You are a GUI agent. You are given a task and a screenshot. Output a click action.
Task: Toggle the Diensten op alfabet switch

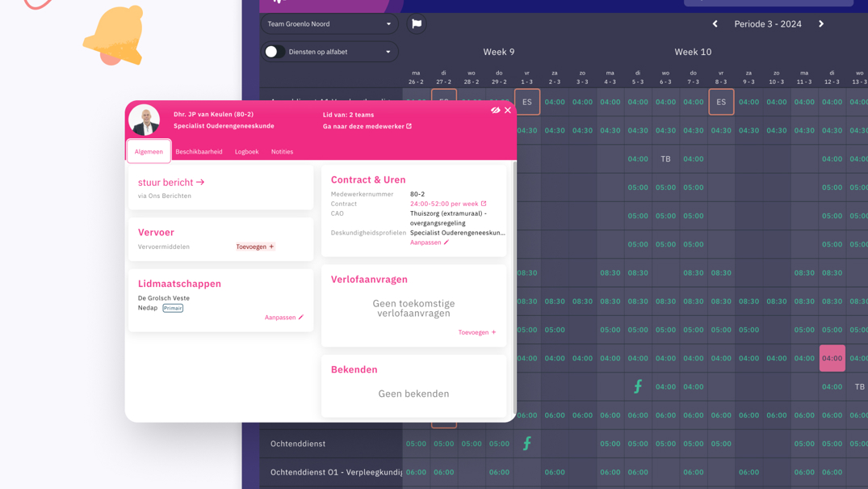coord(273,52)
